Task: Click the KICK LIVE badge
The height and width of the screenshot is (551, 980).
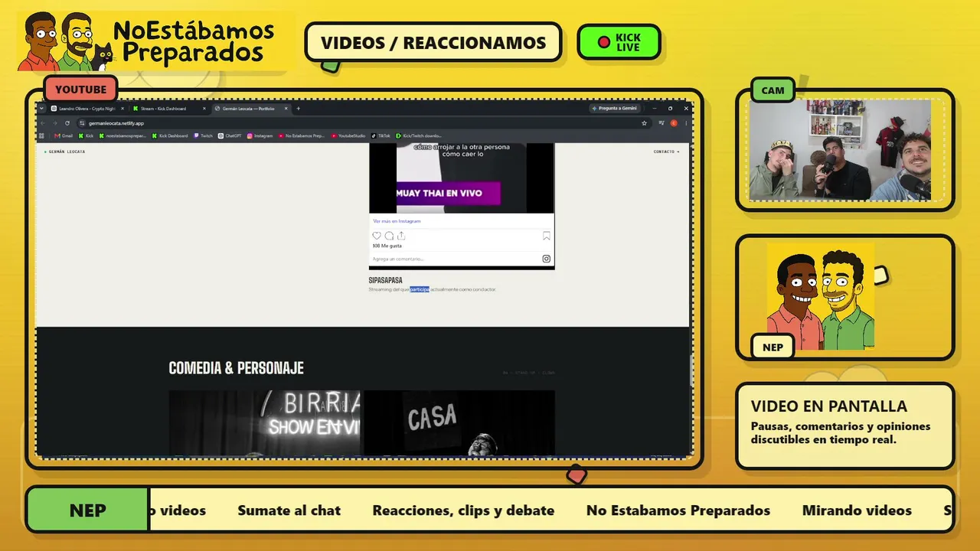Action: coord(619,41)
